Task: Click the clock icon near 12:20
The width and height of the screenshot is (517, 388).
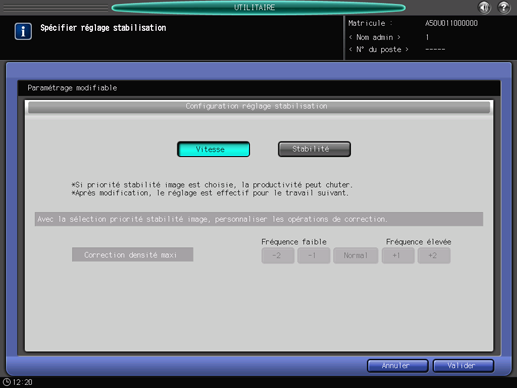Action: [7, 382]
